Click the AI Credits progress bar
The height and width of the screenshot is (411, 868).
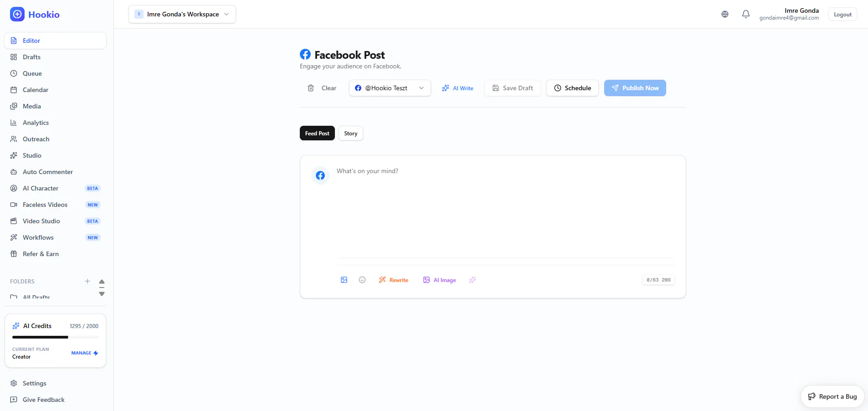pos(55,337)
